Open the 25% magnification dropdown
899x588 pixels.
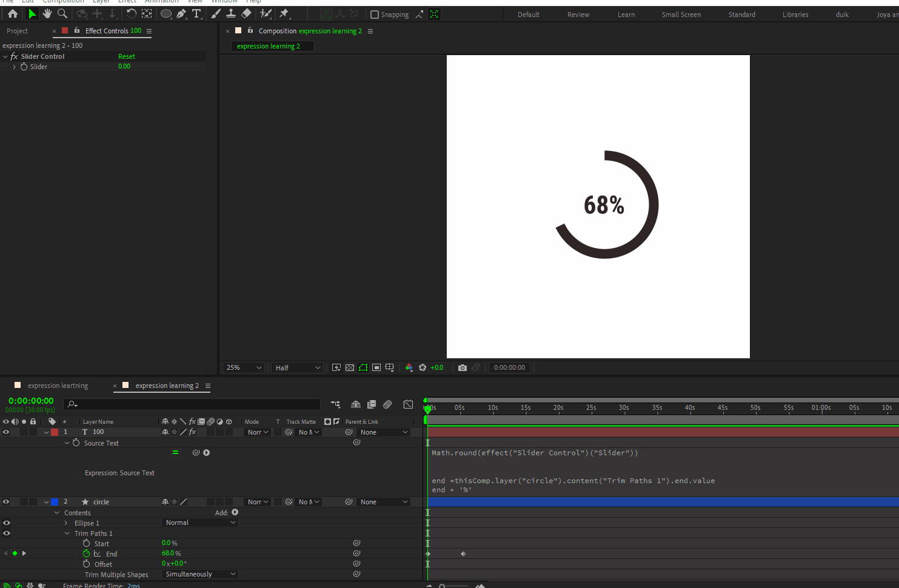click(x=244, y=367)
